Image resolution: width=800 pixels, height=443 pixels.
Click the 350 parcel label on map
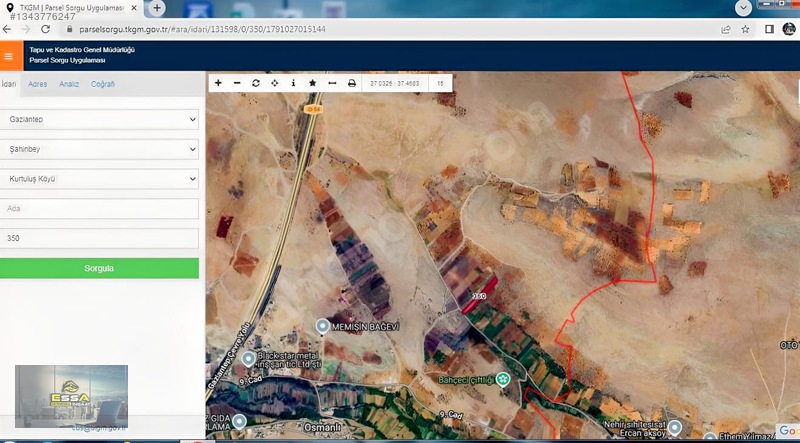pos(479,296)
